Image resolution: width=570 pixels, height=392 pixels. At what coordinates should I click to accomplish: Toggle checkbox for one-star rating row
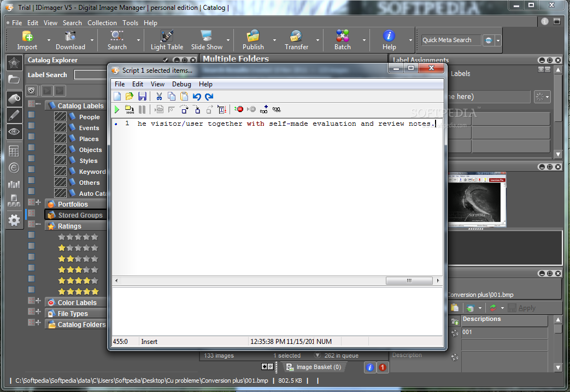(x=32, y=246)
